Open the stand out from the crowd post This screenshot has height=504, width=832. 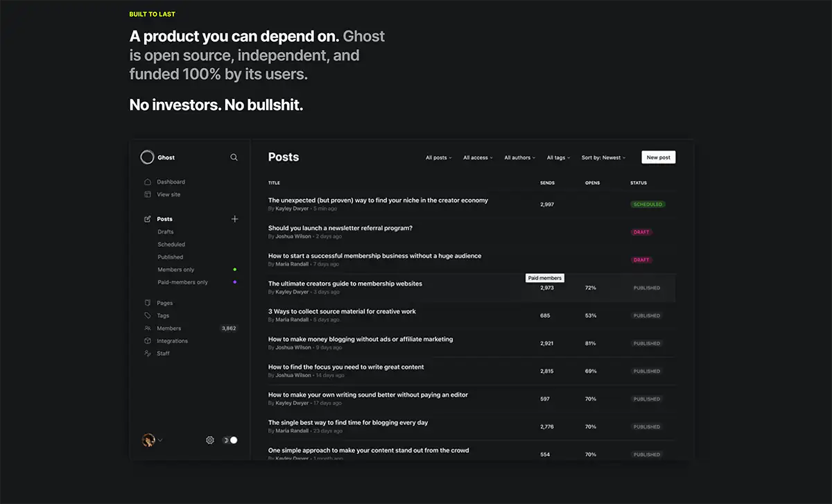coord(368,450)
